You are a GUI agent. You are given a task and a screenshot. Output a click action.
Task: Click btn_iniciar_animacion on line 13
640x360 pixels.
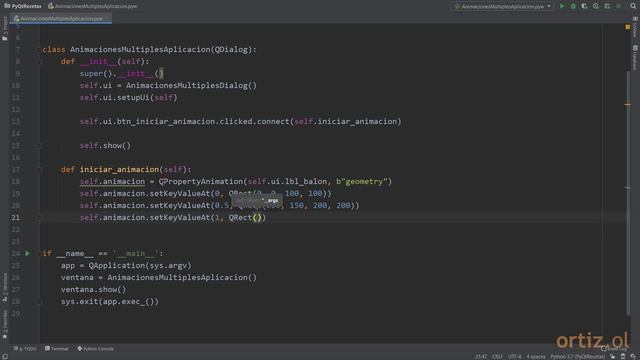click(166, 121)
